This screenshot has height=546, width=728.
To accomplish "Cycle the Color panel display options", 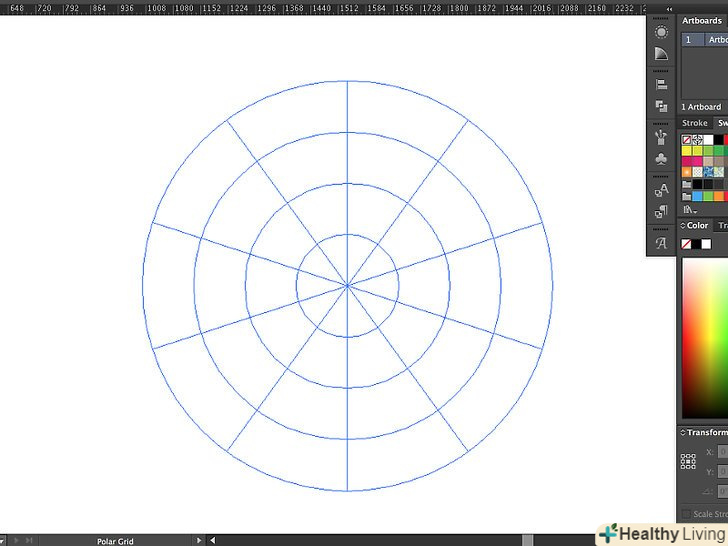I will 683,226.
